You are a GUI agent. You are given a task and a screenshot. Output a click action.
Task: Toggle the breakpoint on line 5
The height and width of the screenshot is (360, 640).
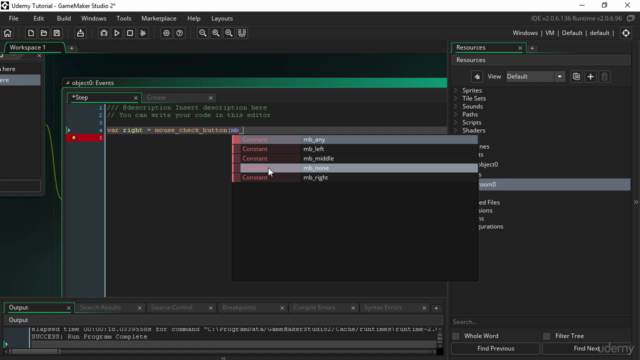tap(74, 138)
